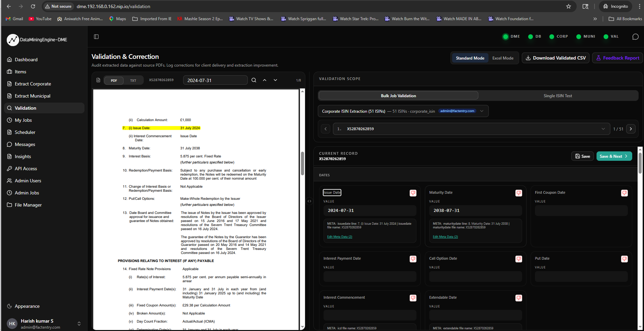Go to next search match arrow

(275, 80)
